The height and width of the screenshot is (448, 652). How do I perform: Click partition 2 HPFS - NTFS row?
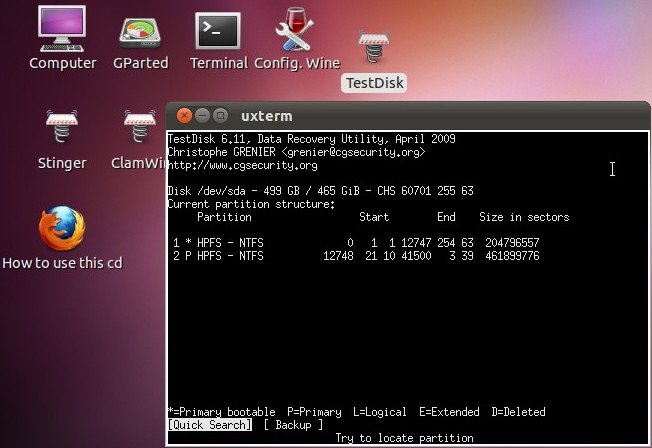(356, 255)
